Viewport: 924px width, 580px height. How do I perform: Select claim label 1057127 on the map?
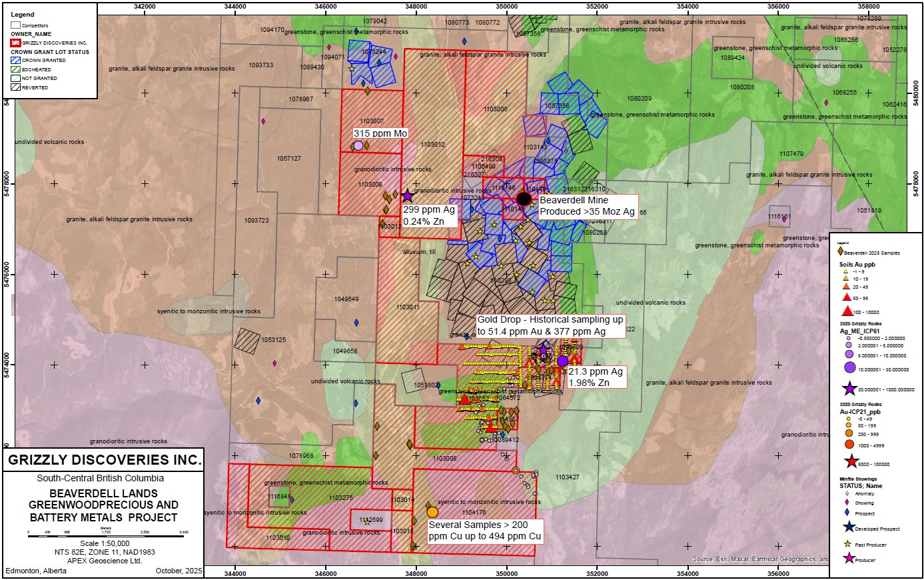click(288, 159)
